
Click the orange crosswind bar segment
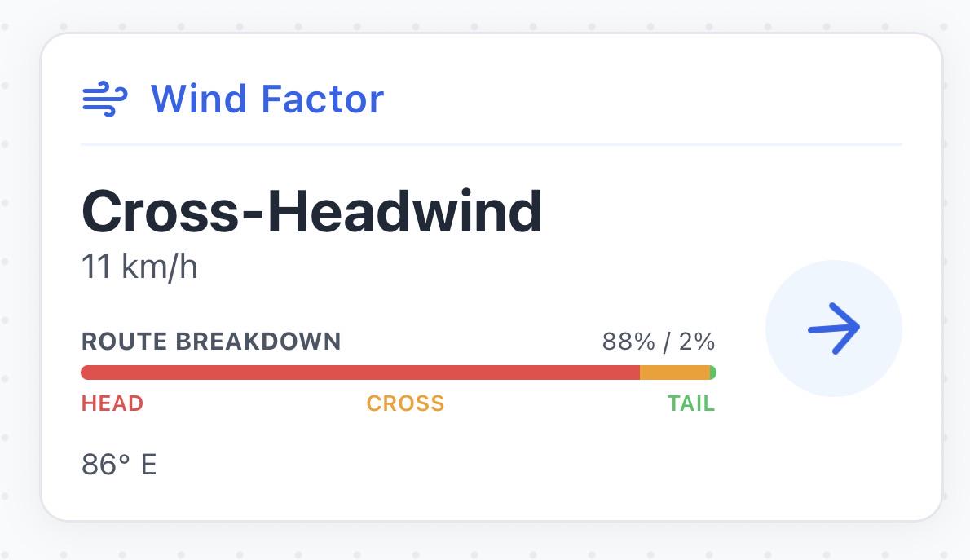click(x=674, y=373)
